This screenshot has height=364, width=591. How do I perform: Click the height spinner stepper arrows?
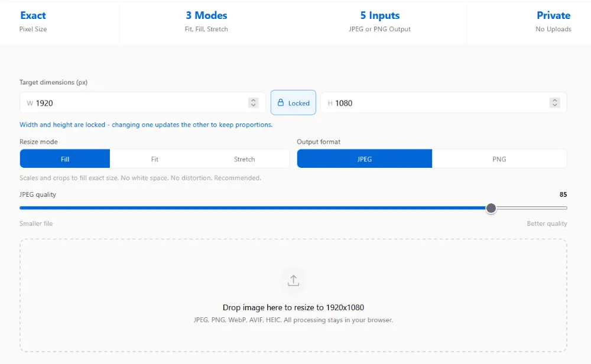coord(554,102)
